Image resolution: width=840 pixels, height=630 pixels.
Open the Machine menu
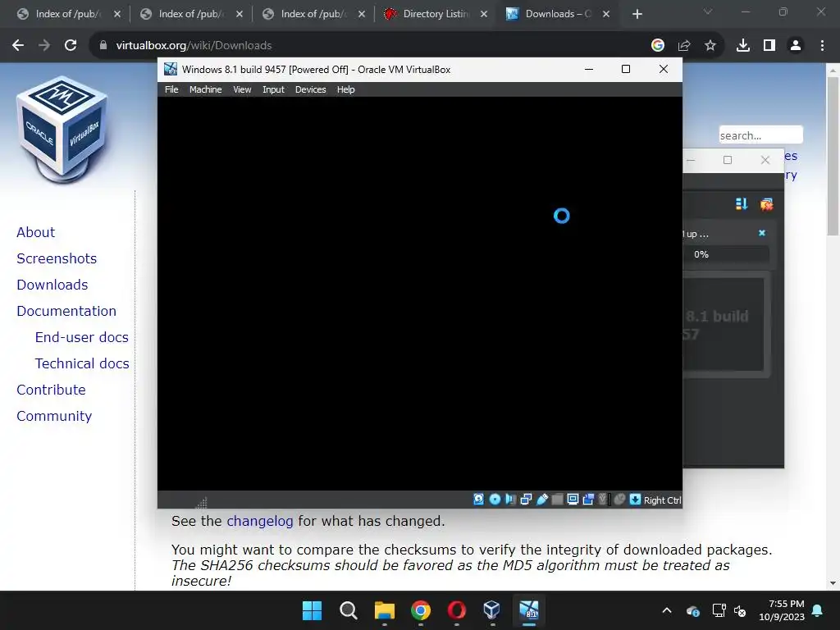click(205, 89)
